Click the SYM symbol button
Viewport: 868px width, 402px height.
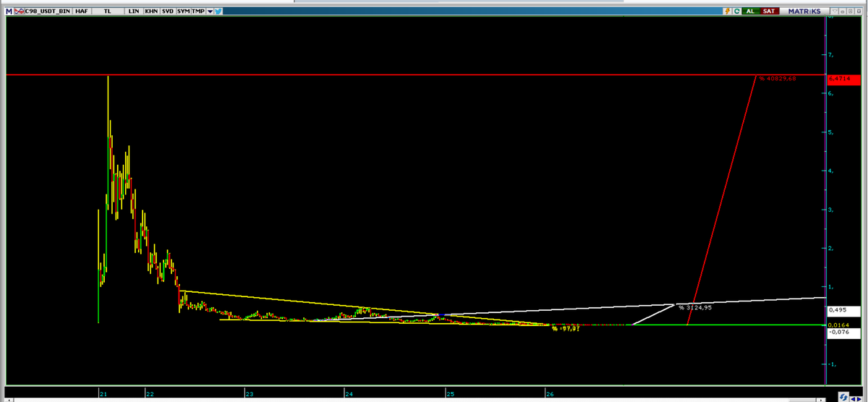point(184,12)
